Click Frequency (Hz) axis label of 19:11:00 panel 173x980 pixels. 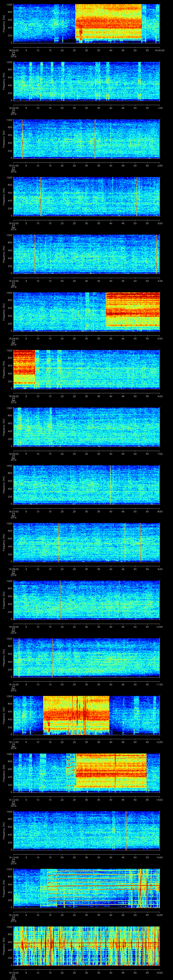point(4,715)
